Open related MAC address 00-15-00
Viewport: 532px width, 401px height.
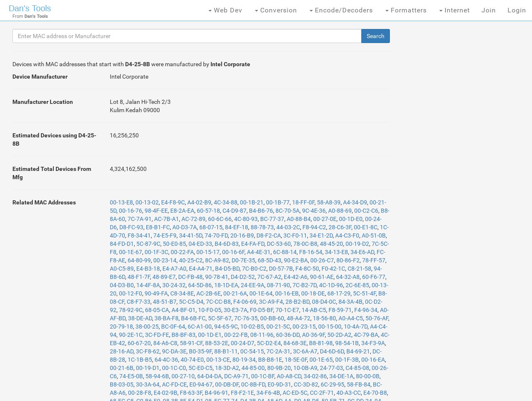point(330,327)
